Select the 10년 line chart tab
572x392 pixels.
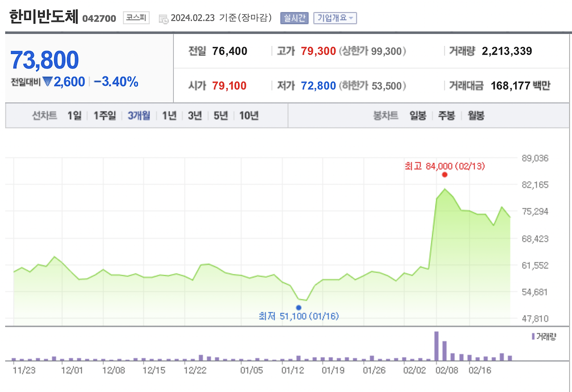point(249,116)
